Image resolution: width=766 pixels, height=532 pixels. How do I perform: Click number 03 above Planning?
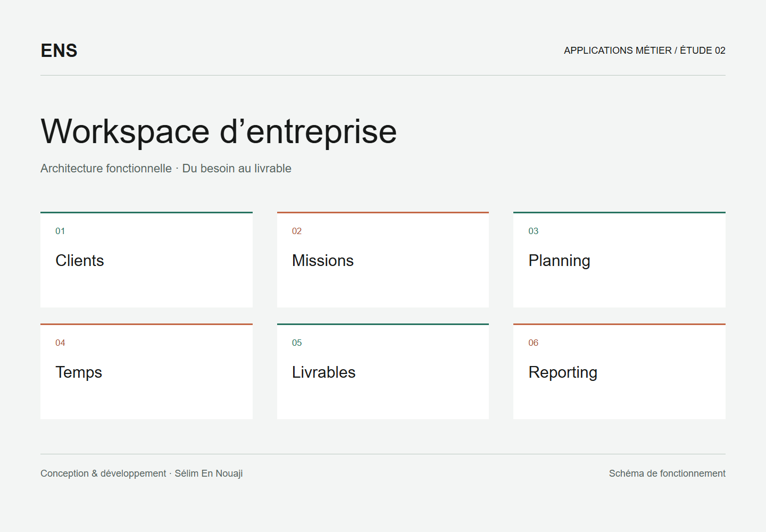tap(534, 231)
